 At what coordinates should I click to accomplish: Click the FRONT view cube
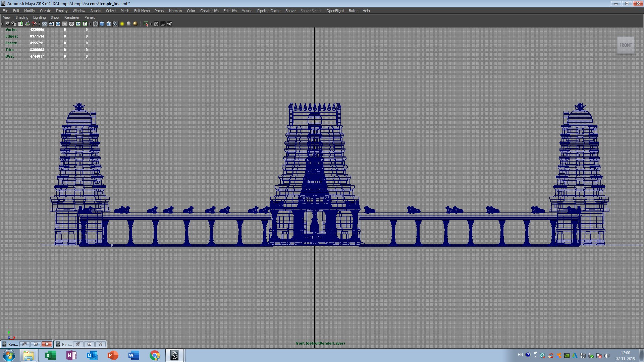click(626, 45)
